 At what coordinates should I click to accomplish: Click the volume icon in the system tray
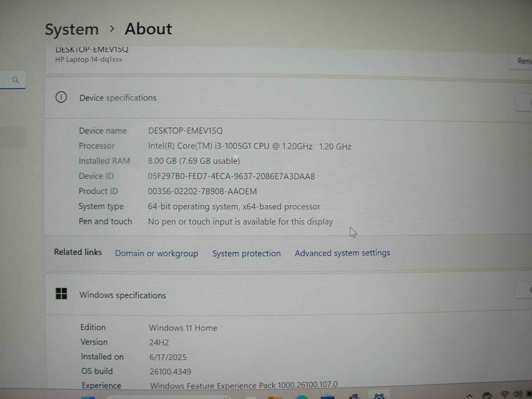[518, 395]
